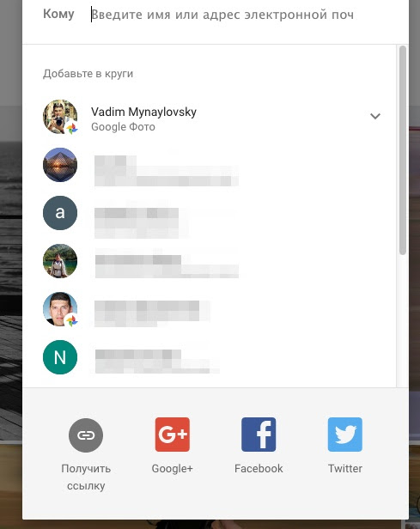
Task: Share via the Google+ icon
Action: 172,435
